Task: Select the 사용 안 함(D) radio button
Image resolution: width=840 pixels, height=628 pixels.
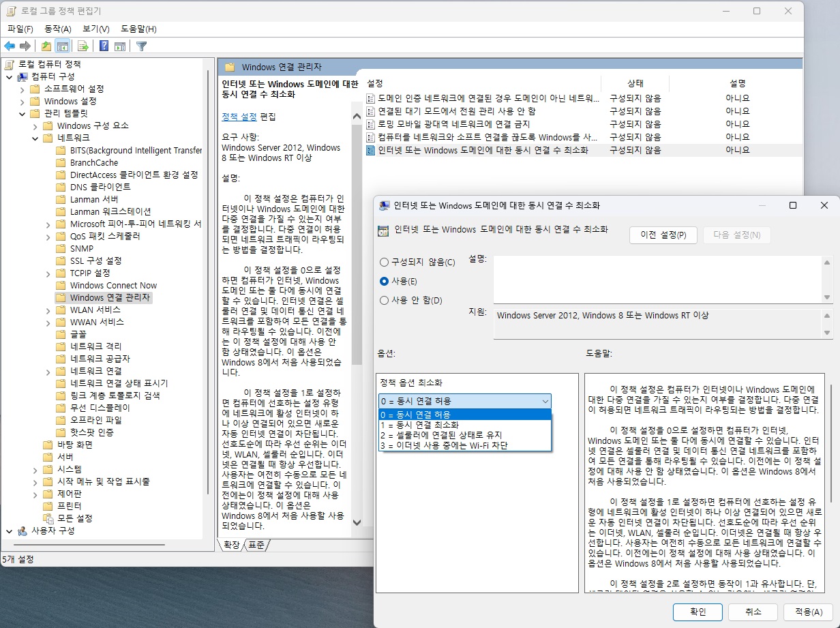Action: pos(385,300)
